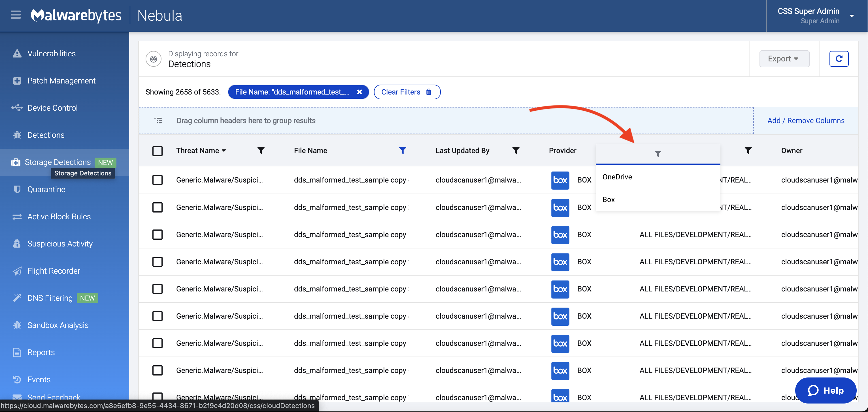Open Active Block Rules page
Screen dimensions: 868x412
tap(59, 216)
